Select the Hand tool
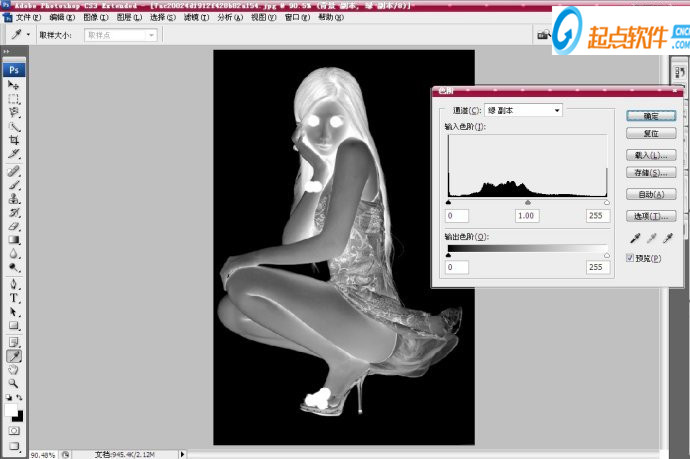Viewport: 690px width, 459px height. tap(14, 370)
